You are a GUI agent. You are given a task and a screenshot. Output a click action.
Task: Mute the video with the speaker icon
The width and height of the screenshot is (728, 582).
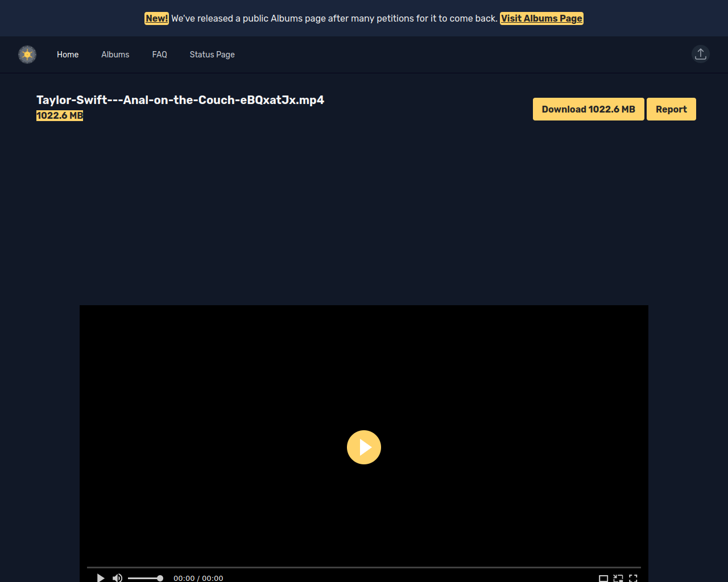pos(117,578)
